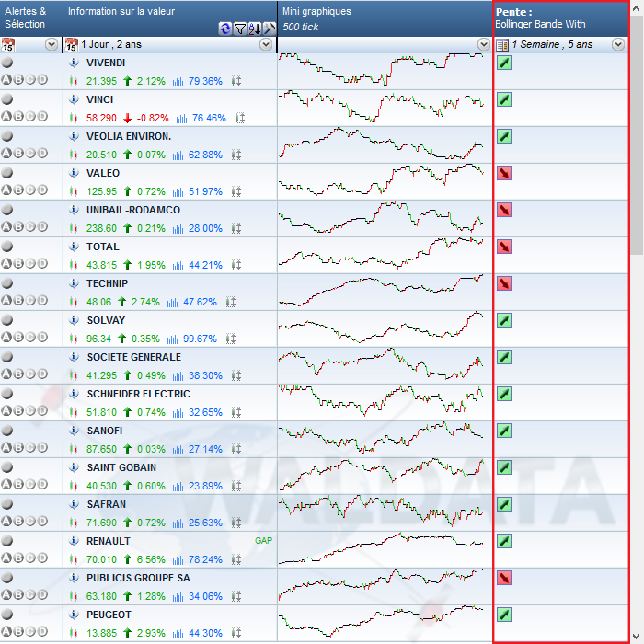644x644 pixels.
Task: Open the RENAULT mini chart
Action: click(381, 548)
